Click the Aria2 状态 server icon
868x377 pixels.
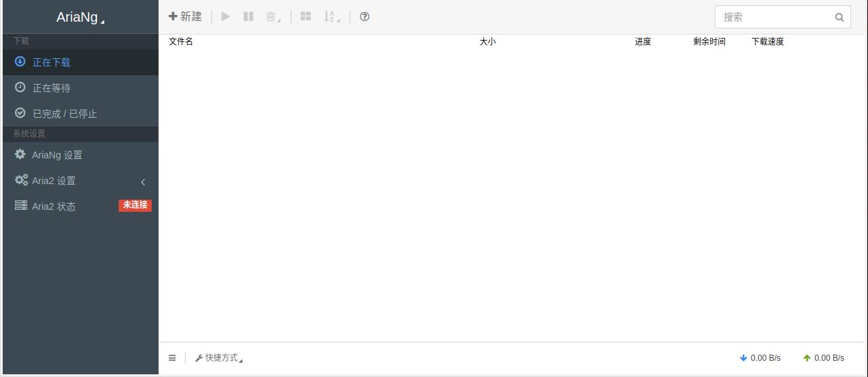pos(21,205)
